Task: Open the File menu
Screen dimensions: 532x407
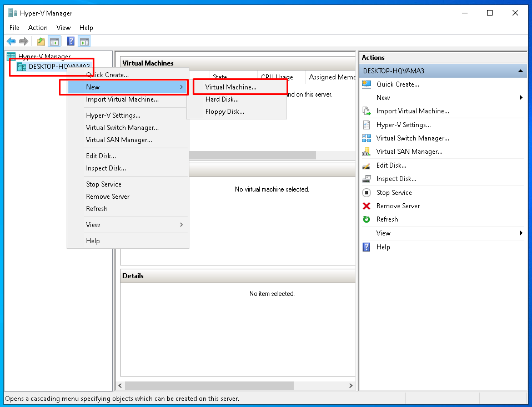Action: pyautogui.click(x=14, y=28)
